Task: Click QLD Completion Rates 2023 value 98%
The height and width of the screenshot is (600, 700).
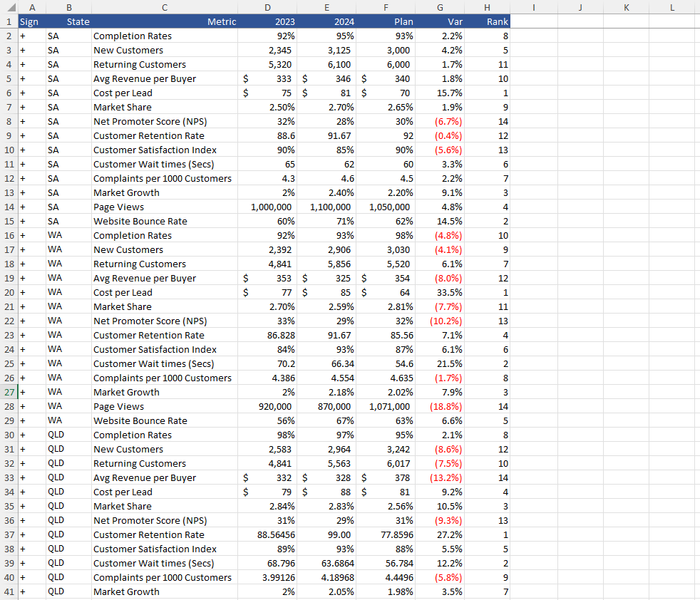Action: click(x=267, y=435)
